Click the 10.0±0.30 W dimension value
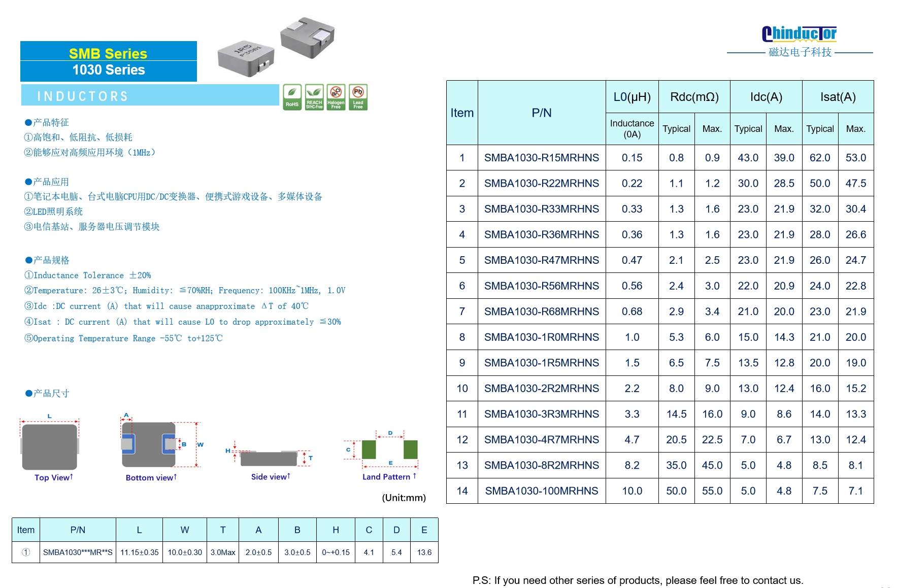 185,552
